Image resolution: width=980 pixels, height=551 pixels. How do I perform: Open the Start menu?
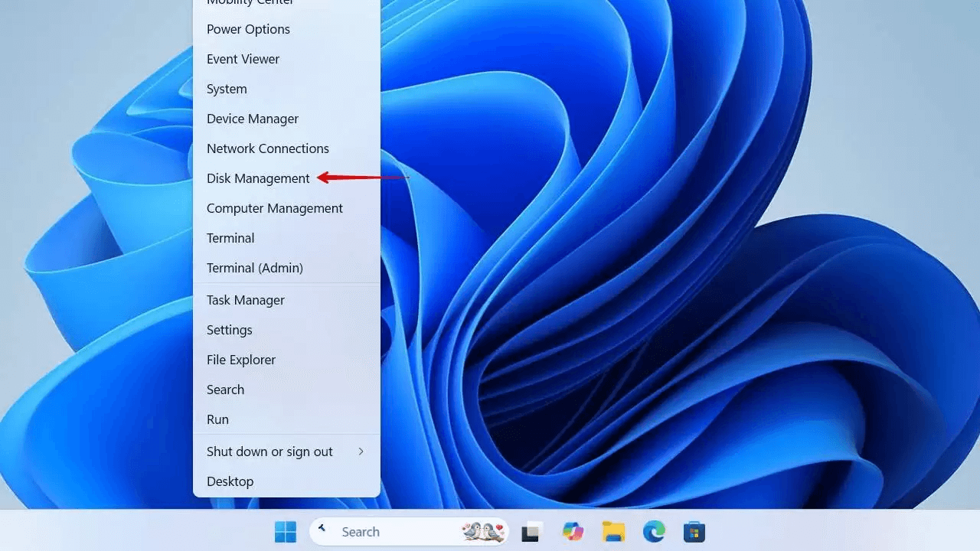(x=285, y=531)
